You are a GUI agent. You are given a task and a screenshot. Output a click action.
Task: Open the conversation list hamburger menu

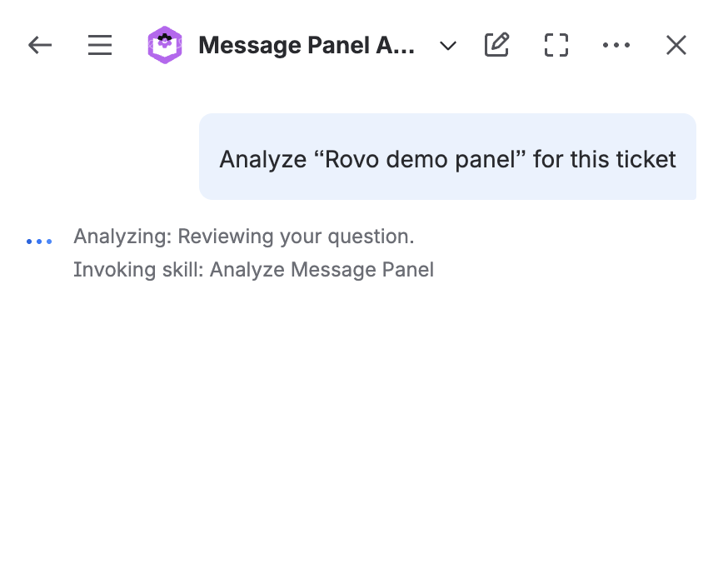pos(99,45)
